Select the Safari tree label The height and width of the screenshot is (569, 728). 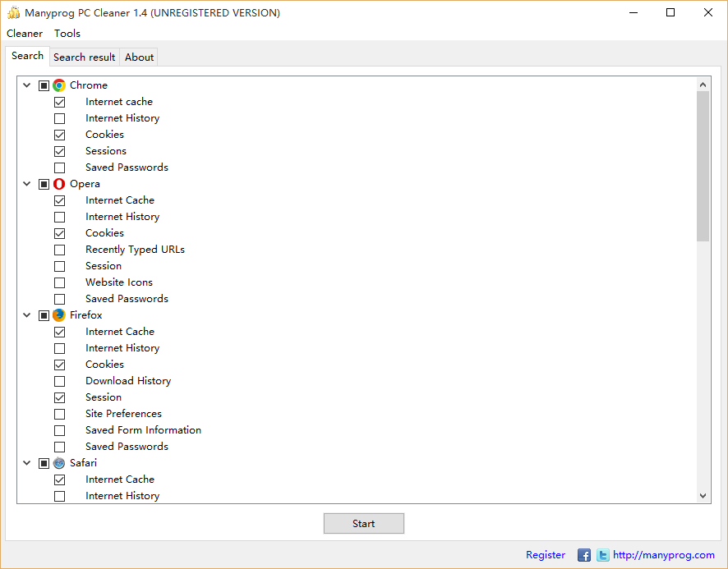[x=84, y=463]
